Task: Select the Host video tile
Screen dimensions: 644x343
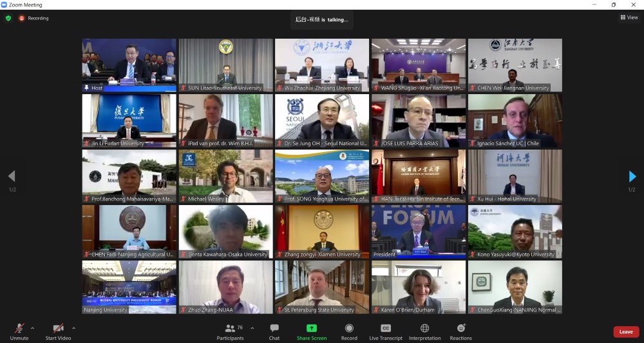Action: pyautogui.click(x=129, y=64)
